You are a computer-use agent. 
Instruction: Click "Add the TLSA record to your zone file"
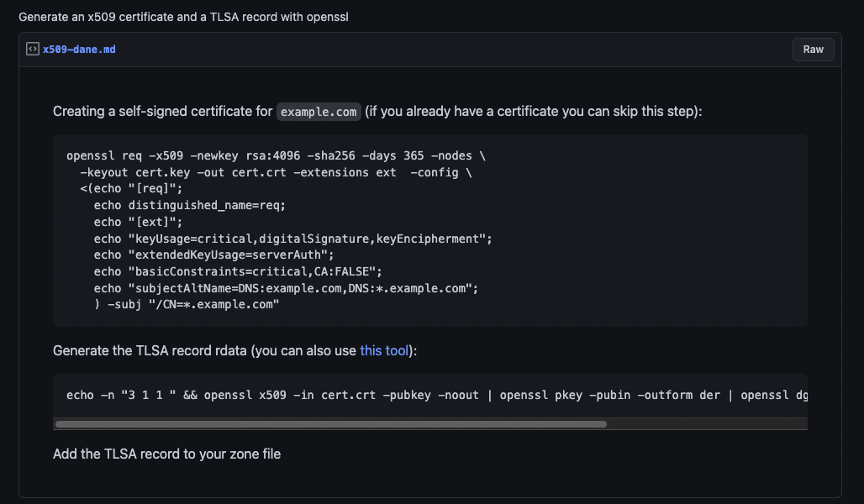pyautogui.click(x=166, y=454)
